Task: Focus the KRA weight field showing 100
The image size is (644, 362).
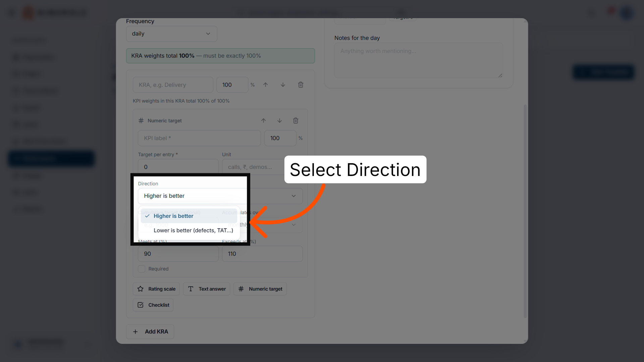Action: 232,85
